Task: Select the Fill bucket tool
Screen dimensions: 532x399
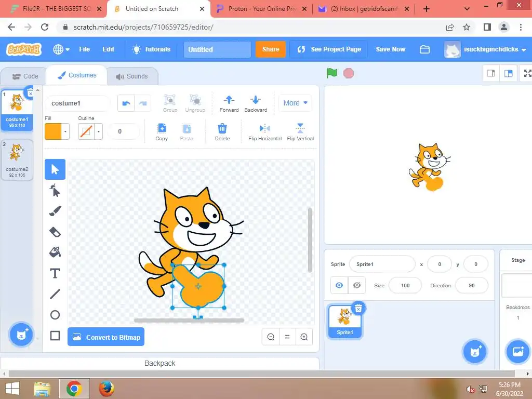Action: coord(55,252)
